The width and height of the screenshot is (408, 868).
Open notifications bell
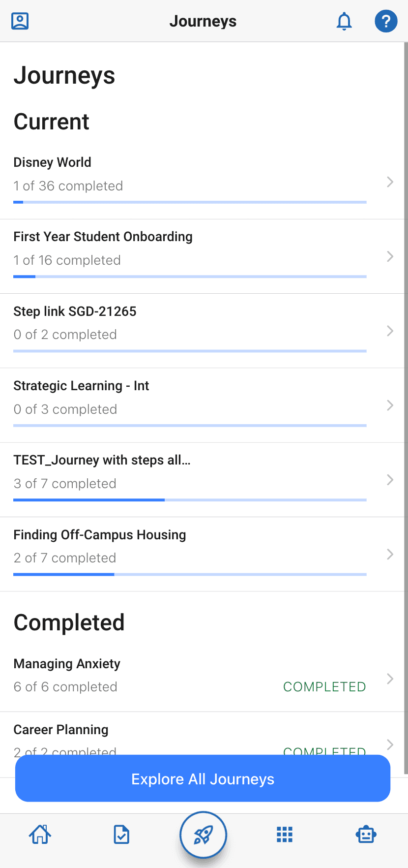[344, 21]
